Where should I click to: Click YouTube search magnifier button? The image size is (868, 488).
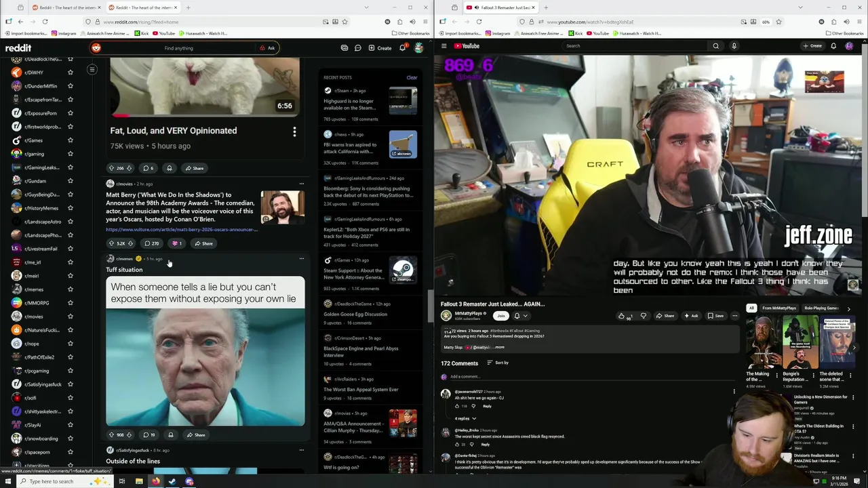click(x=715, y=46)
